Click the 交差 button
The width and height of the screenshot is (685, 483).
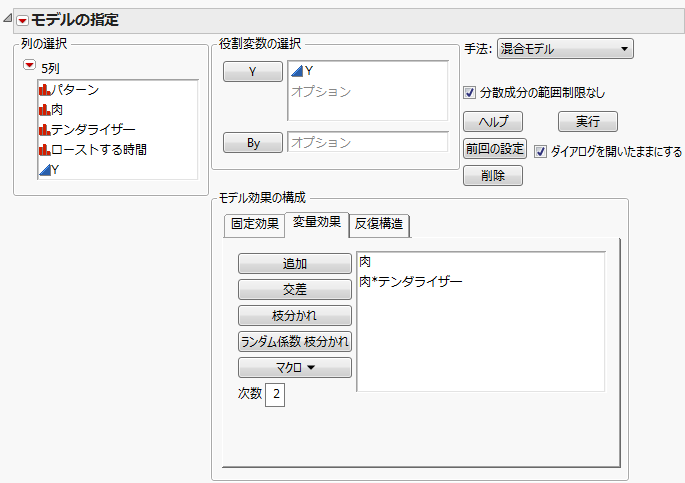coord(295,290)
